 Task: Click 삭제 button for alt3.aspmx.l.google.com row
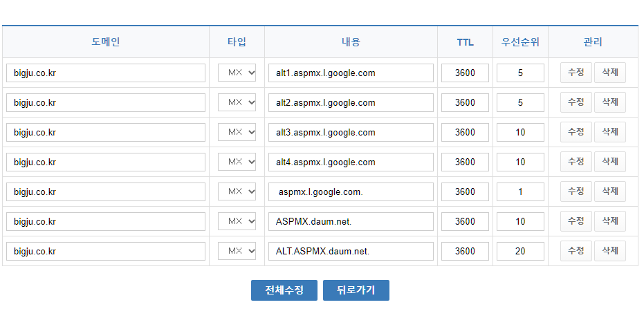coord(610,132)
